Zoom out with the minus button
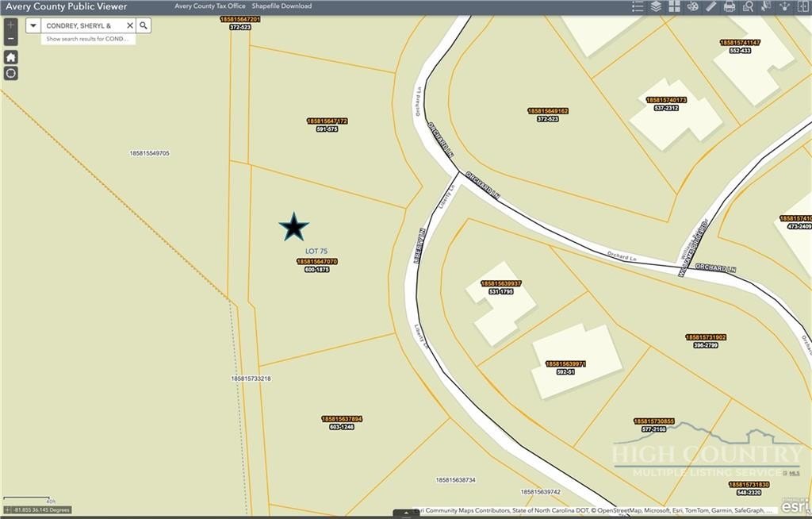Screen dimensions: 812x519 [10, 38]
